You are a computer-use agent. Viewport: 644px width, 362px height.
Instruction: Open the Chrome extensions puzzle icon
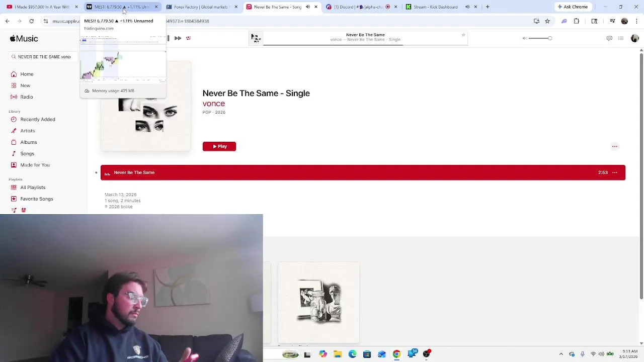tap(577, 21)
